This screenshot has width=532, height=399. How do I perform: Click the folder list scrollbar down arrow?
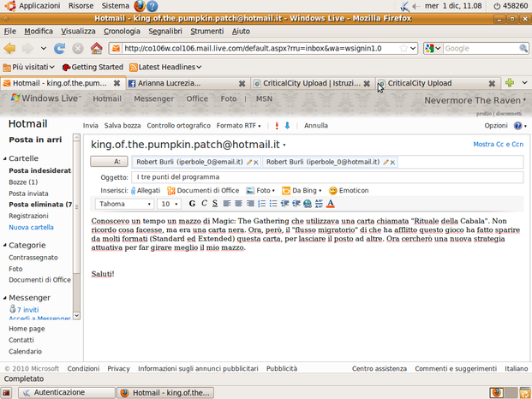pyautogui.click(x=77, y=316)
